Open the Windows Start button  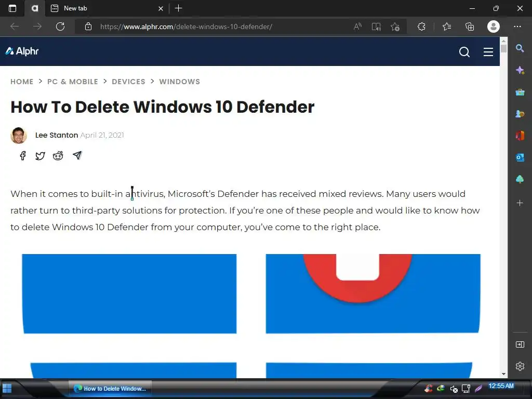(x=7, y=388)
